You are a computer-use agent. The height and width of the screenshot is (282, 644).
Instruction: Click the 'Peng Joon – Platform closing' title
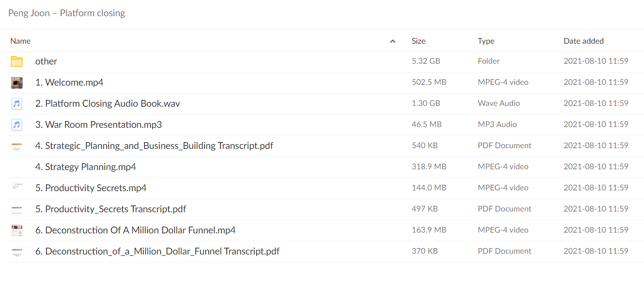coord(67,13)
